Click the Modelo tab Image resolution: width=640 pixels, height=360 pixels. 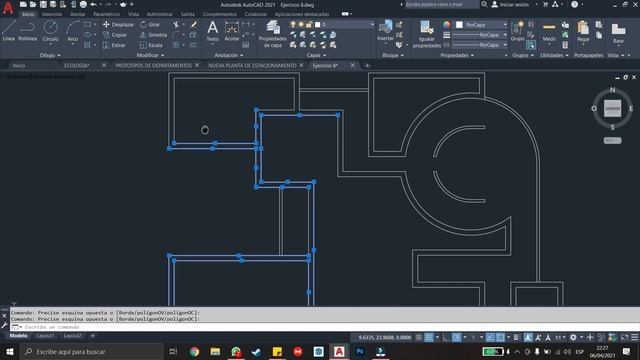tap(18, 336)
